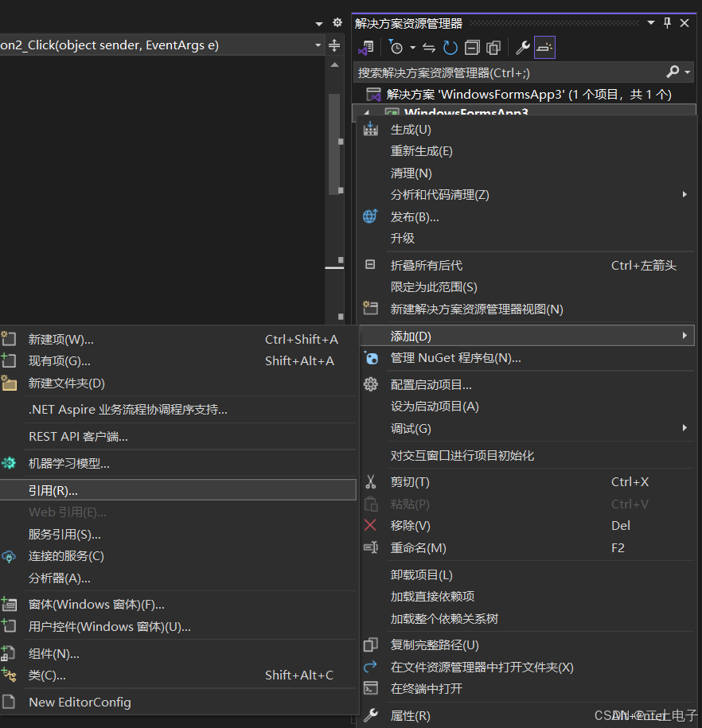The width and height of the screenshot is (702, 728).
Task: Click the Refresh icon in Solution Explorer toolbar
Action: pyautogui.click(x=450, y=48)
